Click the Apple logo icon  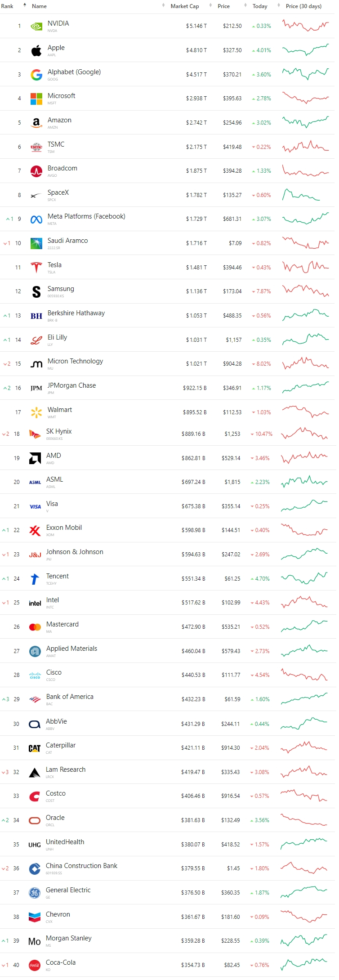tap(36, 50)
